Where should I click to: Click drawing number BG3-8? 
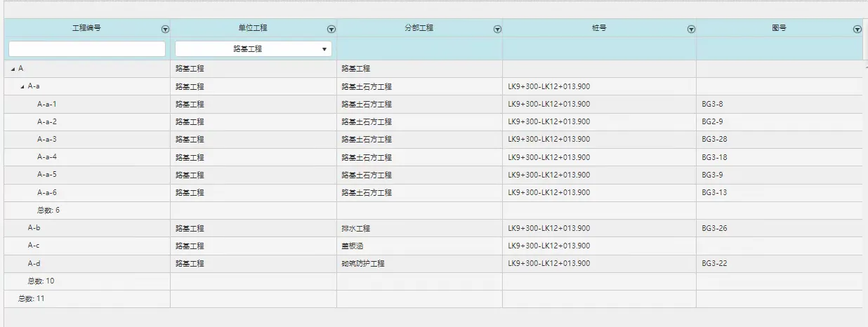tap(712, 105)
